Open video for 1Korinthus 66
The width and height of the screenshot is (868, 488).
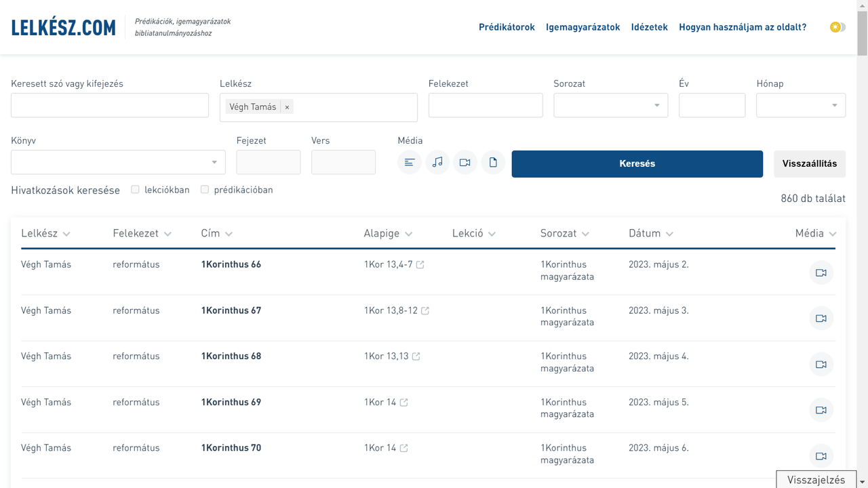[821, 272]
